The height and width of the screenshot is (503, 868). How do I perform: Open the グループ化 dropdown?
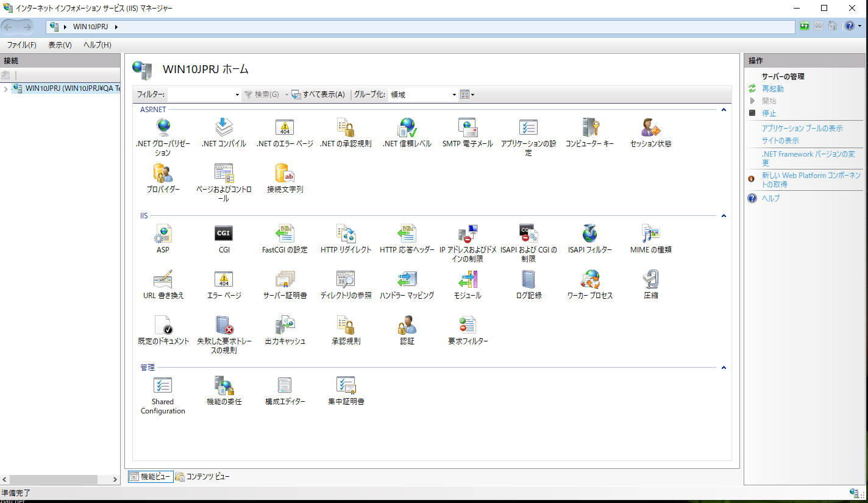(x=454, y=95)
